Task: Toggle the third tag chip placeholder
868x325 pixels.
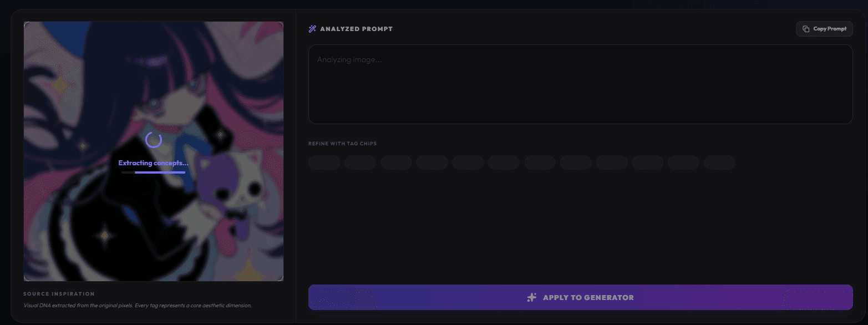Action: point(396,162)
